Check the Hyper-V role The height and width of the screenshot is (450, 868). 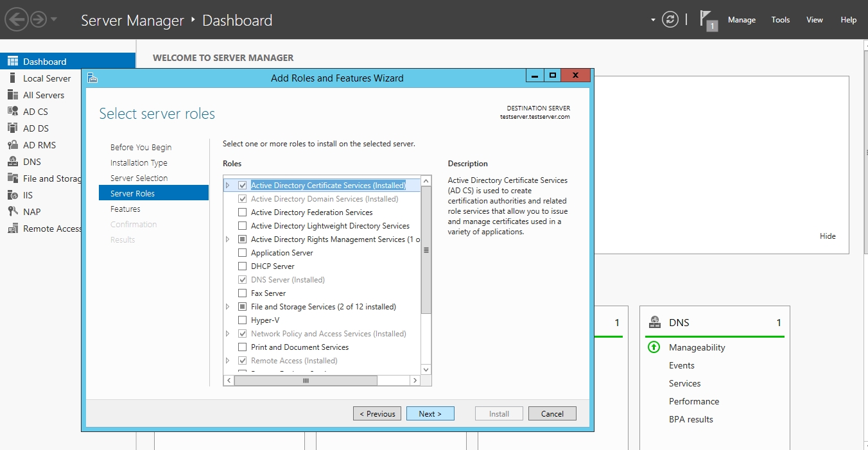(242, 320)
